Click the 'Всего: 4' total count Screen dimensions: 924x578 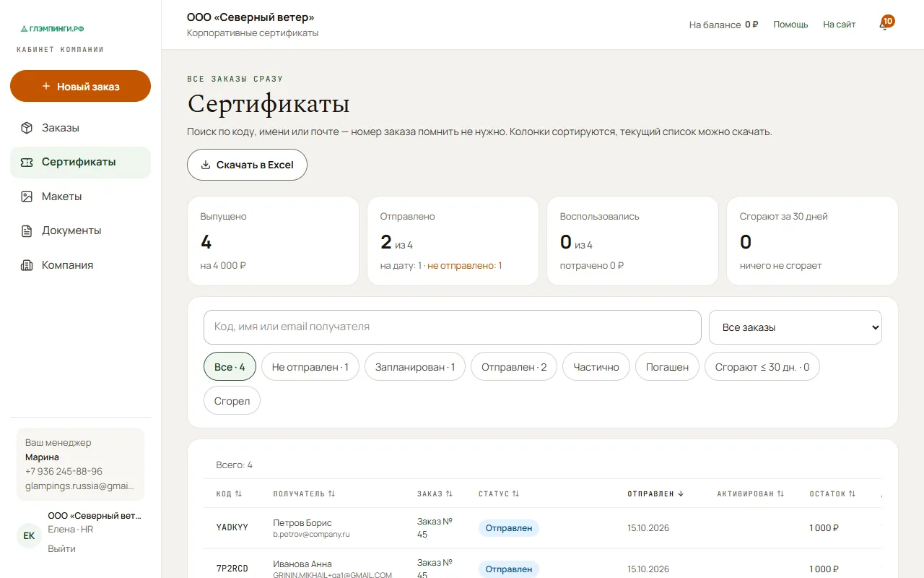tap(234, 465)
